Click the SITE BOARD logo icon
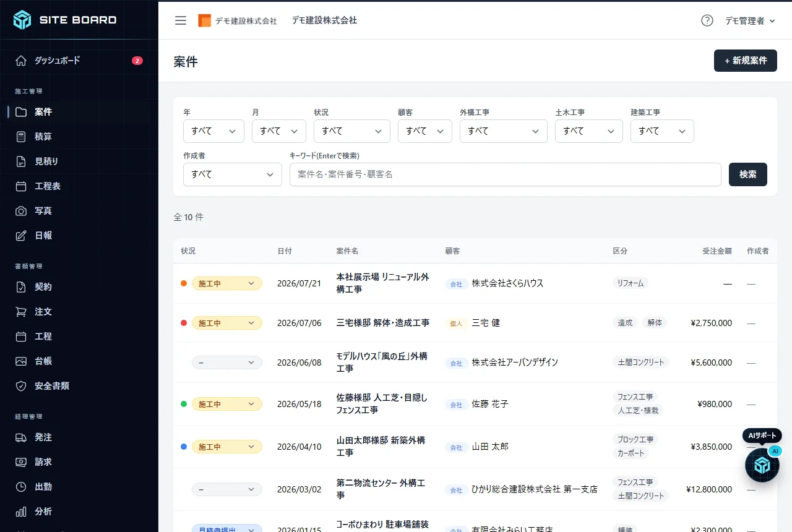792x532 pixels. click(x=22, y=20)
